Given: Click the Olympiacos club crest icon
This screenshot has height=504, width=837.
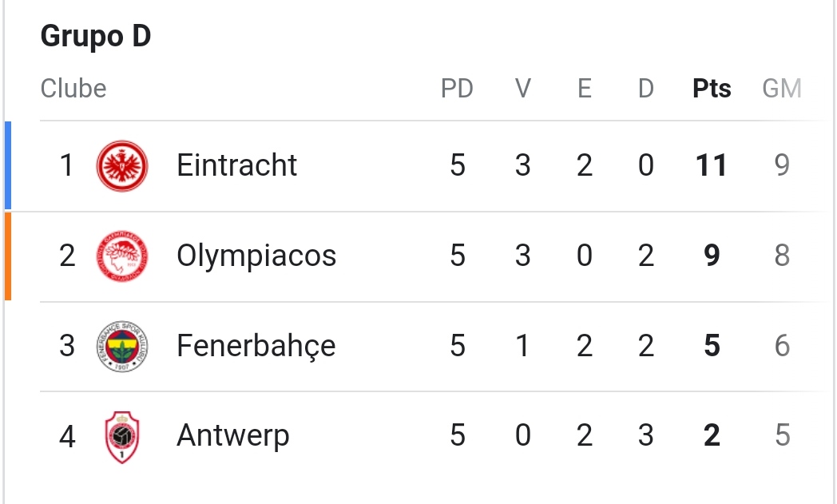Looking at the screenshot, I should (x=122, y=256).
